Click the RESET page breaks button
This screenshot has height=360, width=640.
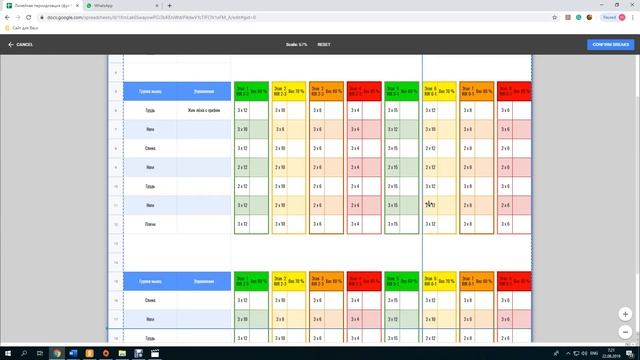324,44
